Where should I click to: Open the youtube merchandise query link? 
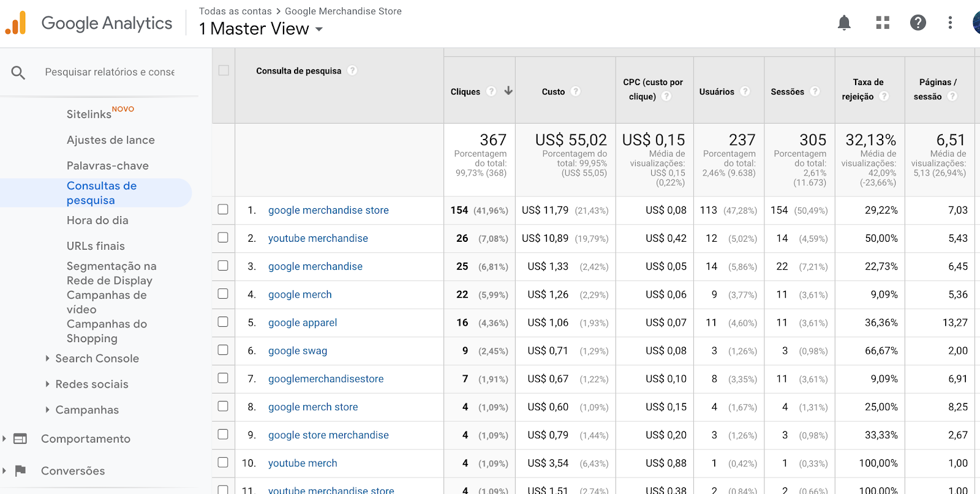click(x=318, y=238)
